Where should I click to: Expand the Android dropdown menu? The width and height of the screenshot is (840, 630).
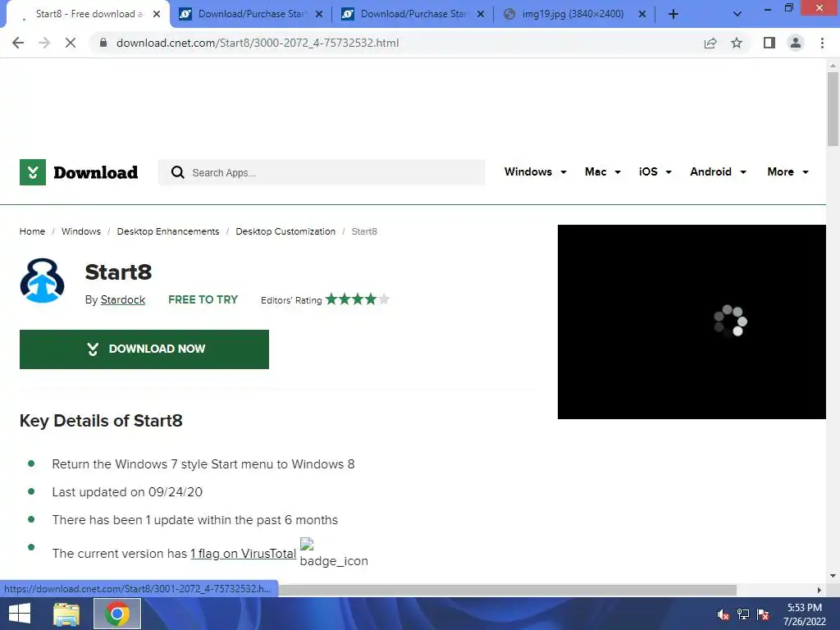tap(719, 172)
